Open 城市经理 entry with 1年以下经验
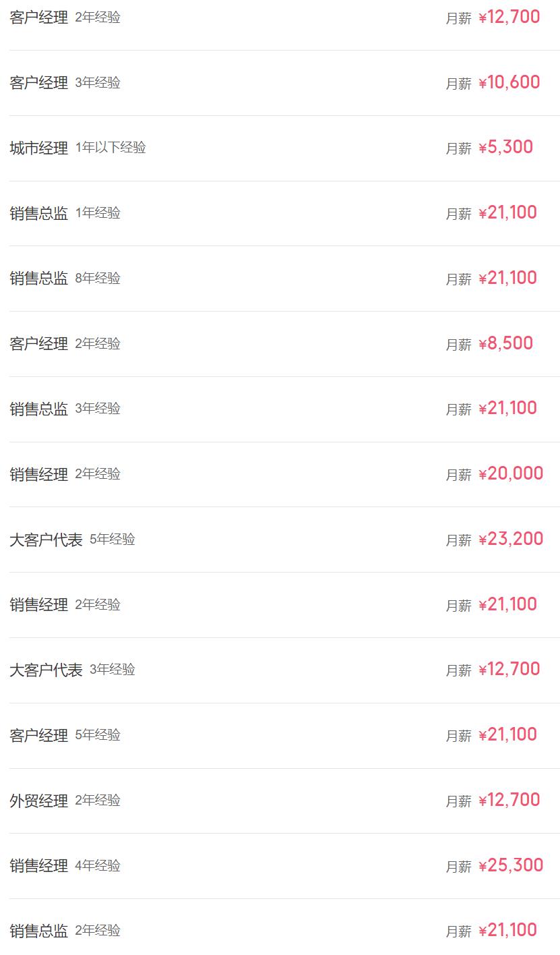This screenshot has width=560, height=955. click(x=39, y=148)
